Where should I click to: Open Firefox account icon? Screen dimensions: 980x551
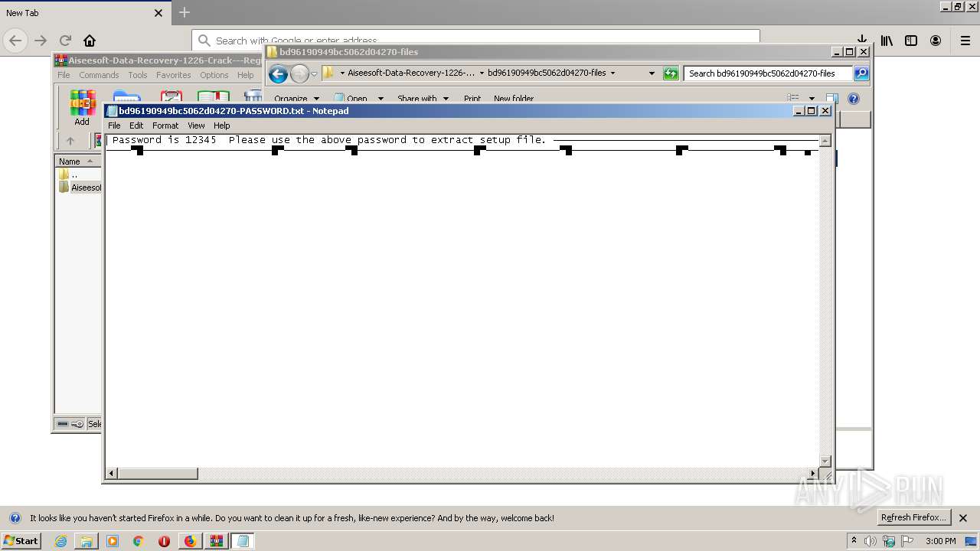pos(936,41)
